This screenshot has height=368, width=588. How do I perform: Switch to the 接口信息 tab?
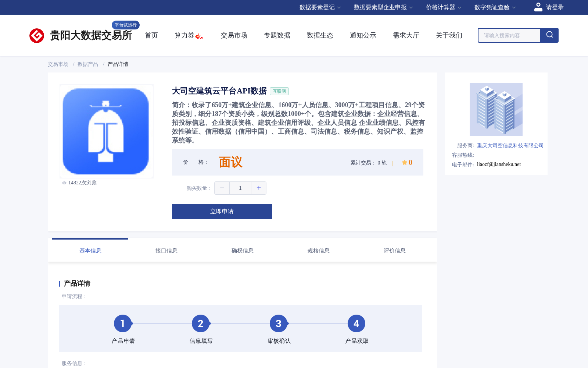pyautogui.click(x=166, y=251)
